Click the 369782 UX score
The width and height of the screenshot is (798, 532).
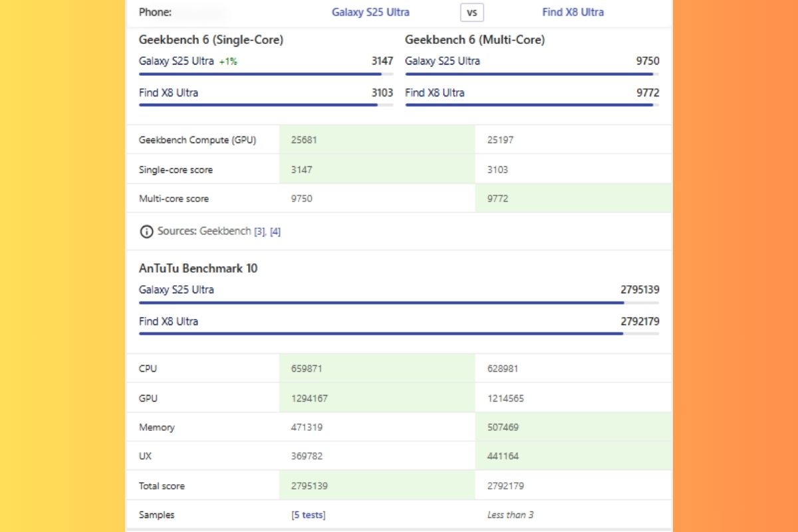click(307, 457)
